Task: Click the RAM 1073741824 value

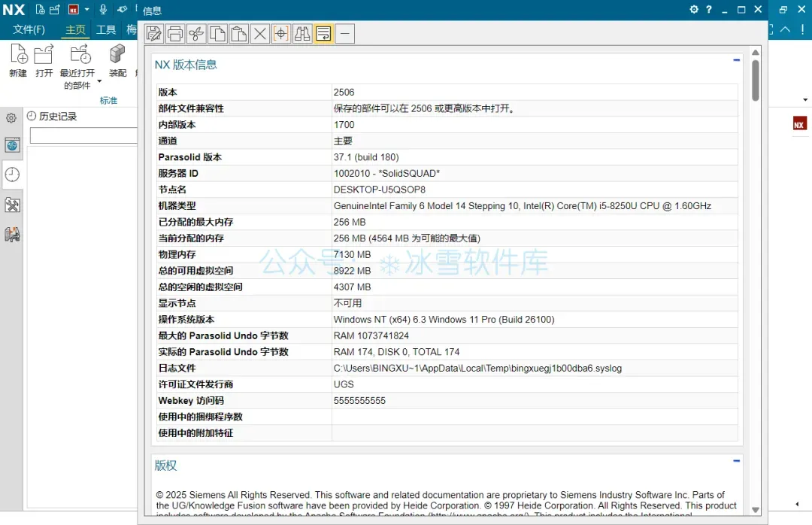Action: (371, 335)
